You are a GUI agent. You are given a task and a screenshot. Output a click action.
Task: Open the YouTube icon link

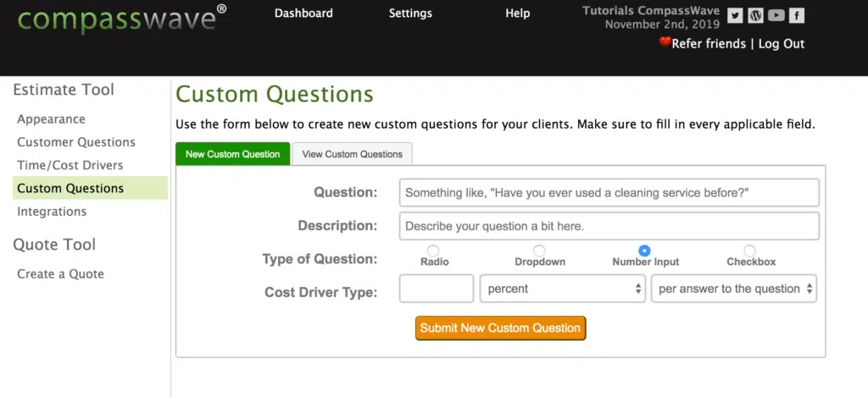(776, 15)
